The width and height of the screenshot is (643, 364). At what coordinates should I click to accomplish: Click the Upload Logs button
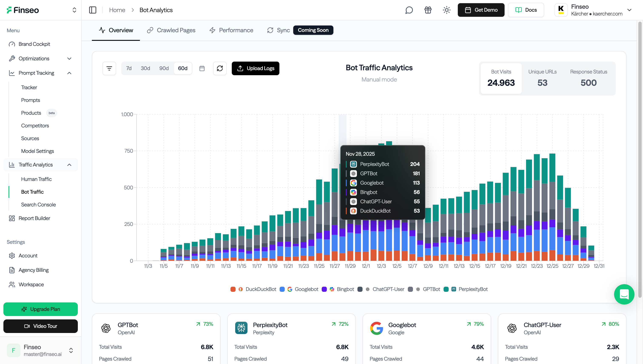pyautogui.click(x=255, y=68)
